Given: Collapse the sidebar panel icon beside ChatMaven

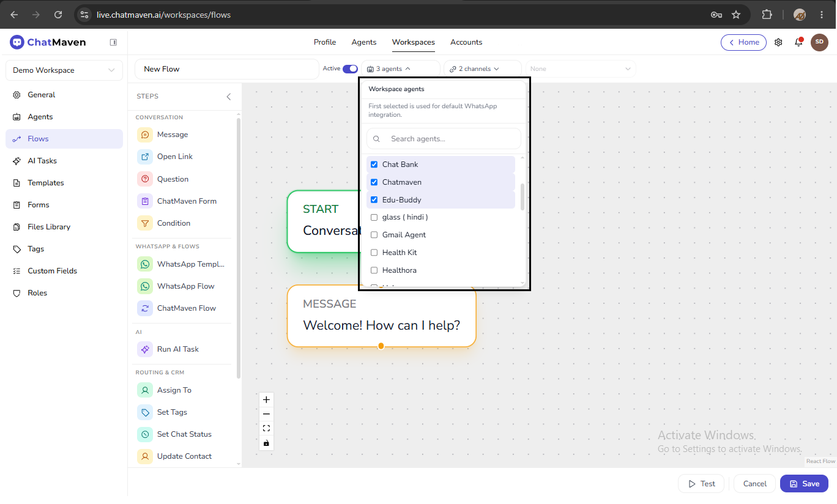Looking at the screenshot, I should coord(113,42).
